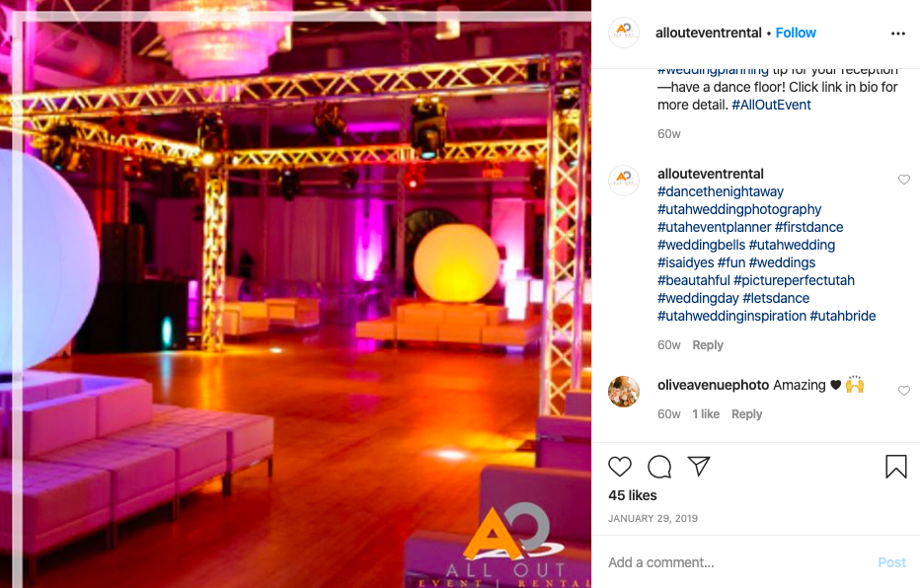Share post via paper plane icon
Image resolution: width=920 pixels, height=588 pixels.
[699, 466]
